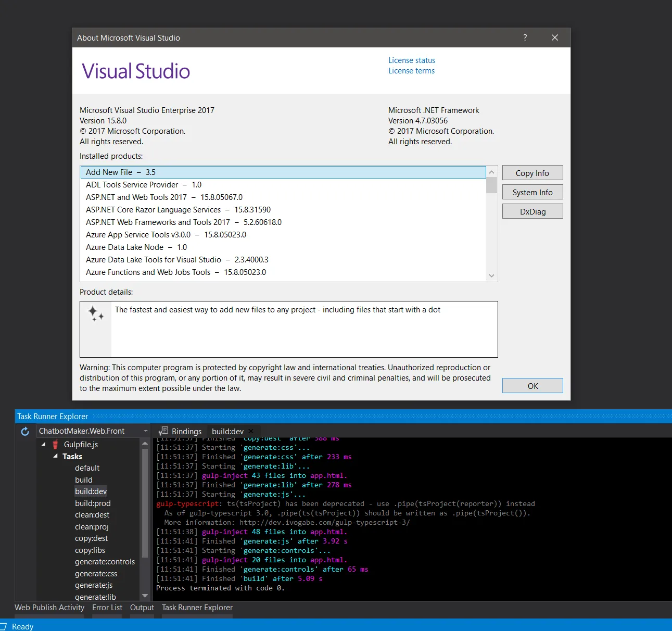Click the task tree scrollbar up arrow

[x=145, y=444]
